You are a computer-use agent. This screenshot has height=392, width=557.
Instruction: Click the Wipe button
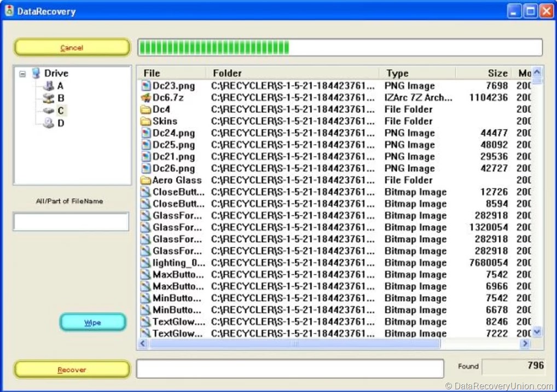[92, 323]
